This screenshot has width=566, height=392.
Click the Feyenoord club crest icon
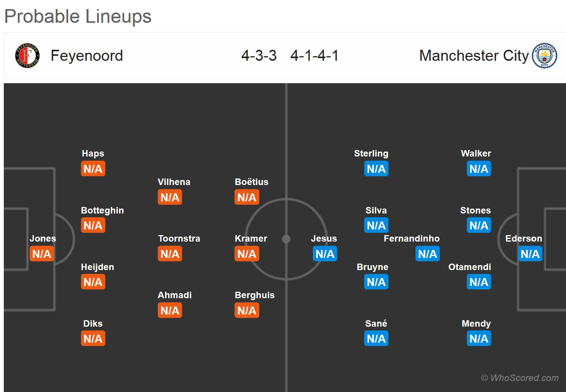click(x=27, y=56)
